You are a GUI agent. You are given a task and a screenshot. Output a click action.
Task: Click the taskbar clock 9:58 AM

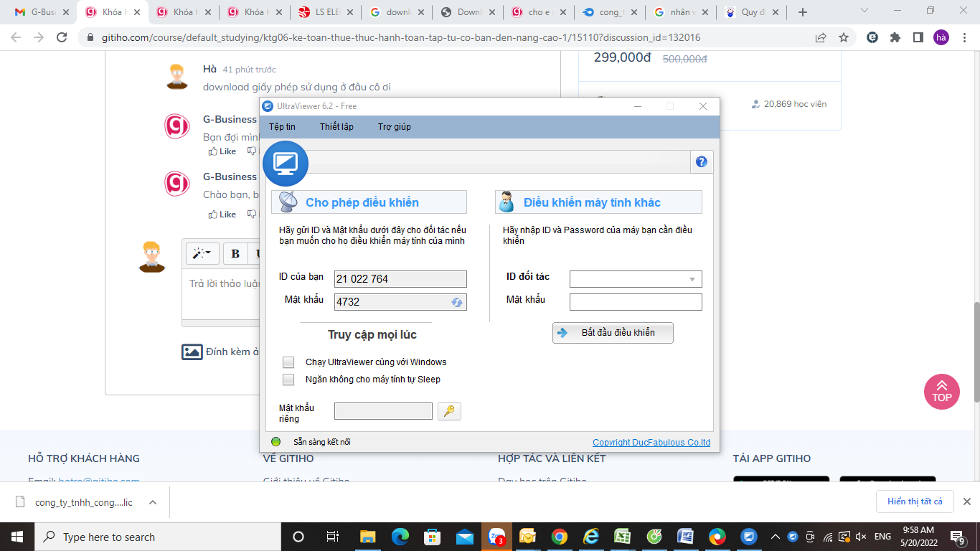click(x=918, y=530)
